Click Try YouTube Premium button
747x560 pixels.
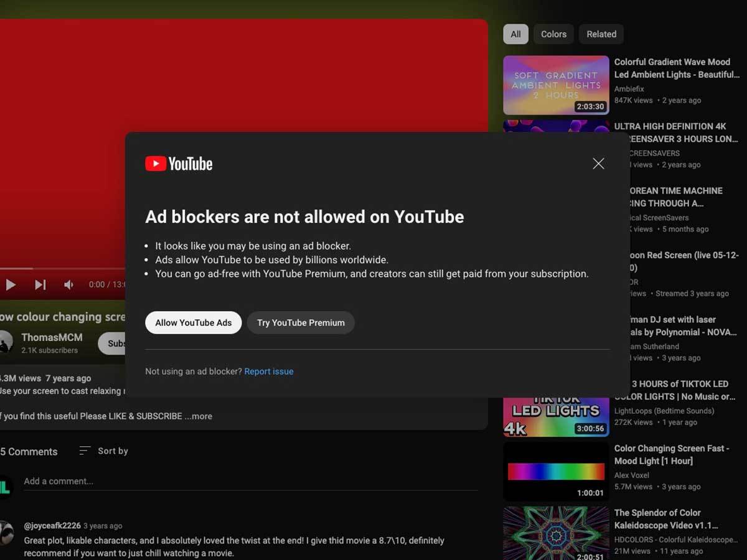[x=301, y=323]
